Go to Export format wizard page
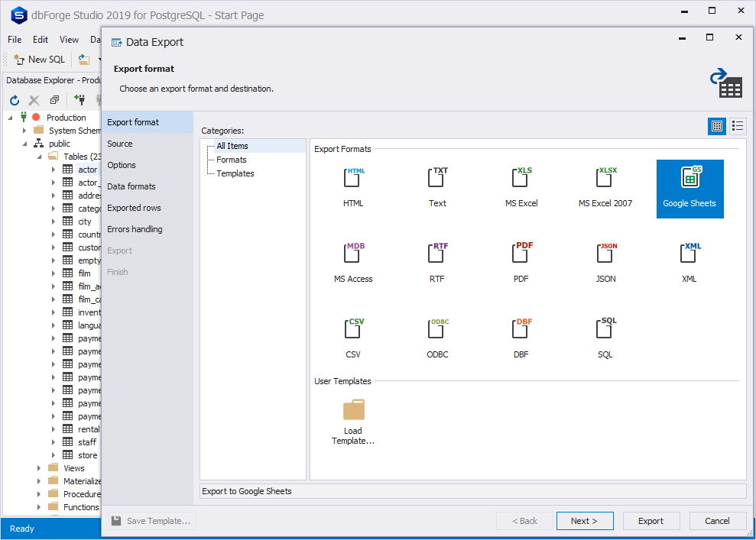The width and height of the screenshot is (756, 540). (x=148, y=122)
